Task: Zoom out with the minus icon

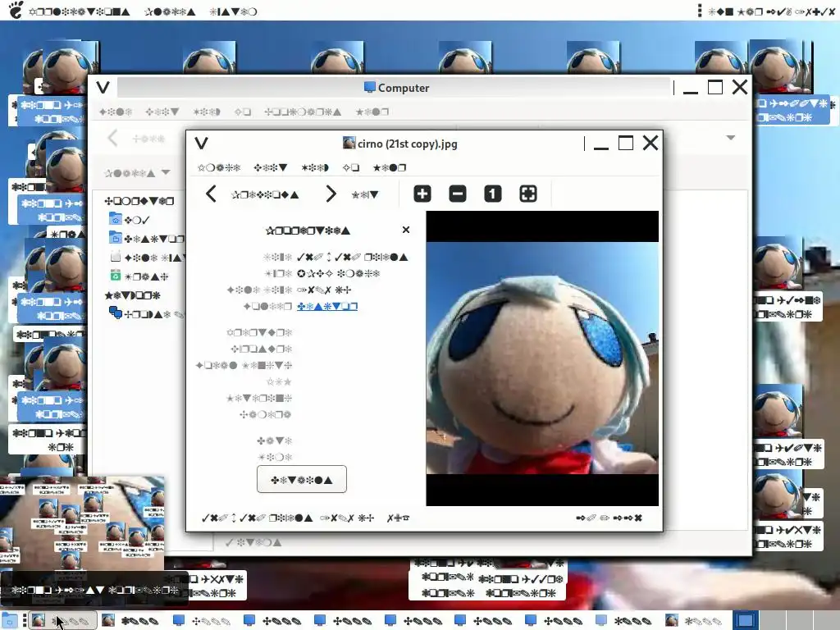Action: pos(458,194)
